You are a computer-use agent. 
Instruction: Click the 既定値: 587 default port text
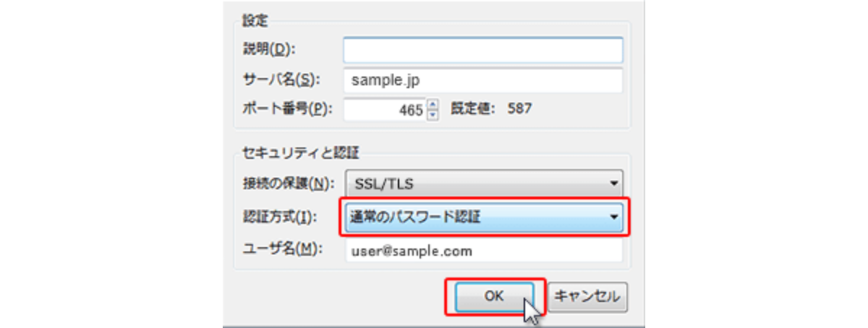click(492, 110)
